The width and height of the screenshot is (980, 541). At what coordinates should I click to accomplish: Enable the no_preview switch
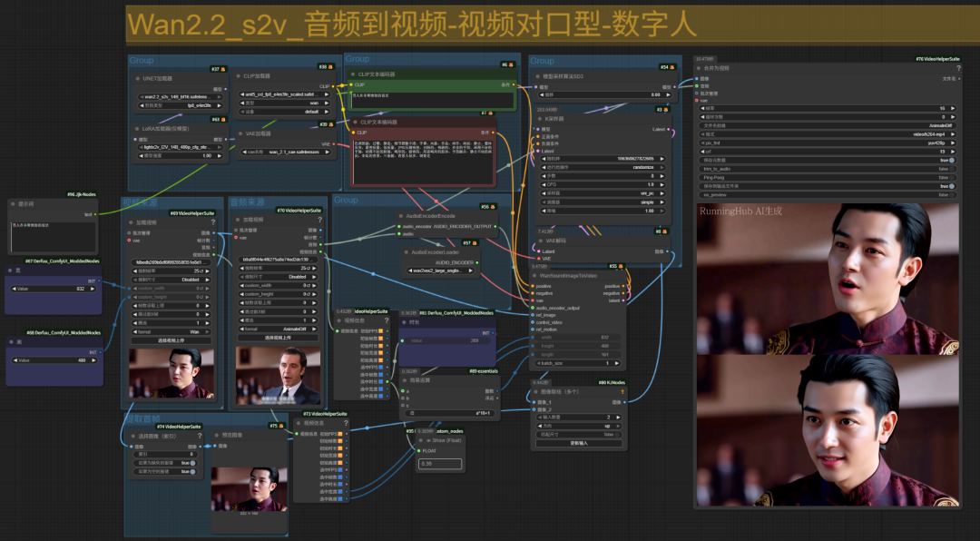951,195
